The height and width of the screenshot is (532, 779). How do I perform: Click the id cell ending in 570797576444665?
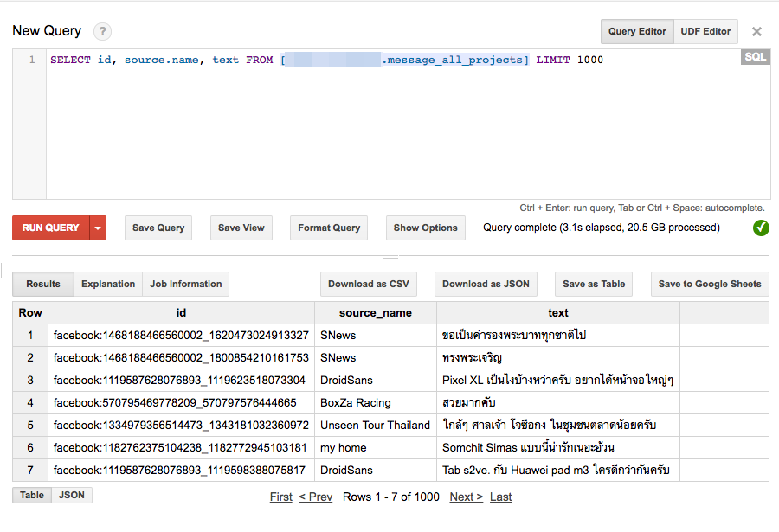tap(182, 403)
